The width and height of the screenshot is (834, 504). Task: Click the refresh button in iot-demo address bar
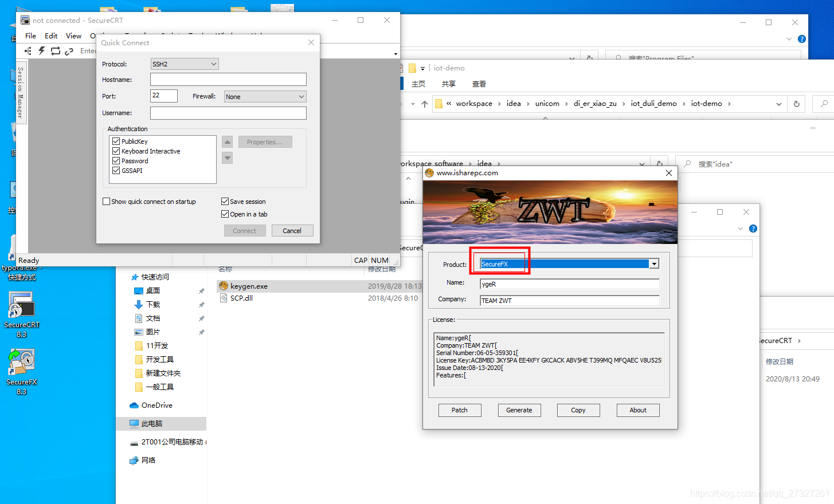click(796, 104)
